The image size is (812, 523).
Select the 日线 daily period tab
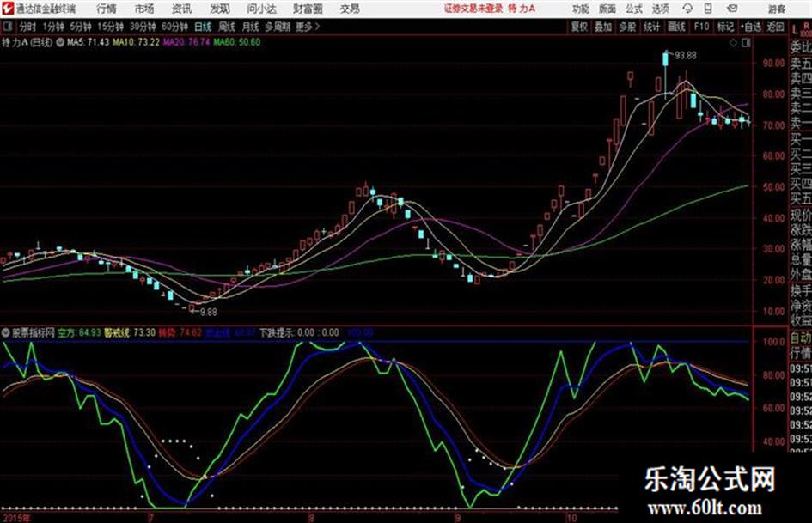pos(203,27)
